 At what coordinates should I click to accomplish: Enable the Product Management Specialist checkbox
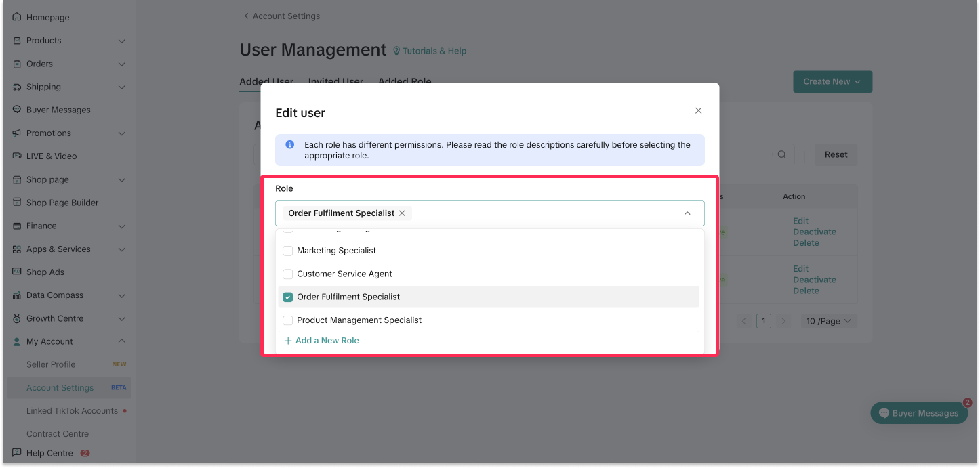click(x=288, y=320)
